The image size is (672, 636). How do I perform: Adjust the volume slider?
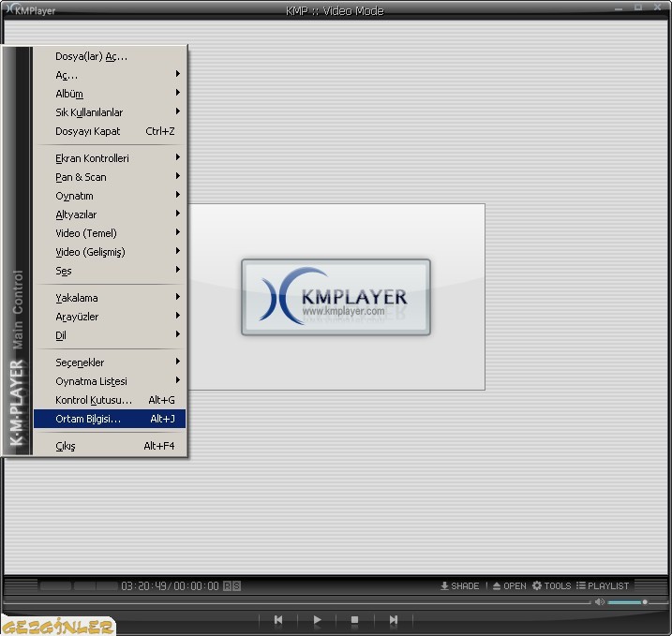coord(628,602)
